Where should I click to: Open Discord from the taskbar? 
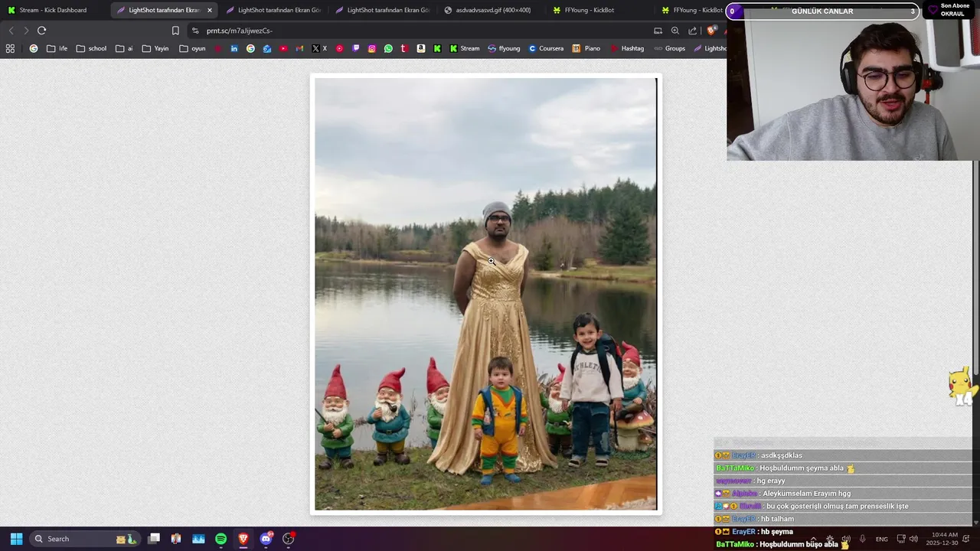tap(266, 539)
